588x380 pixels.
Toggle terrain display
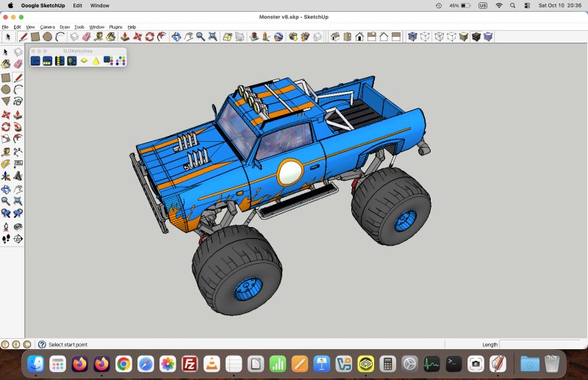240,37
